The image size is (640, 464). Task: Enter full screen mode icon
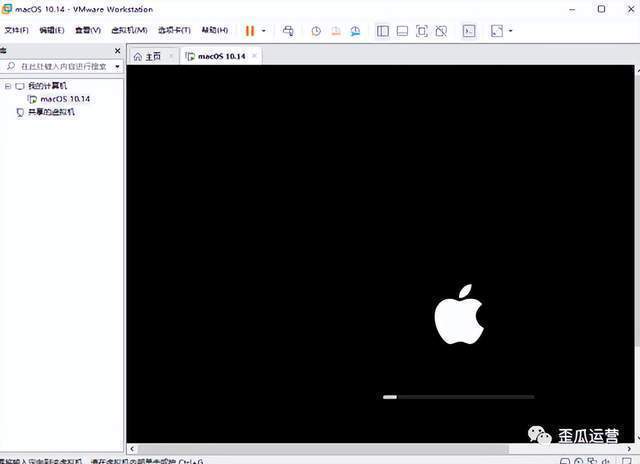click(422, 31)
